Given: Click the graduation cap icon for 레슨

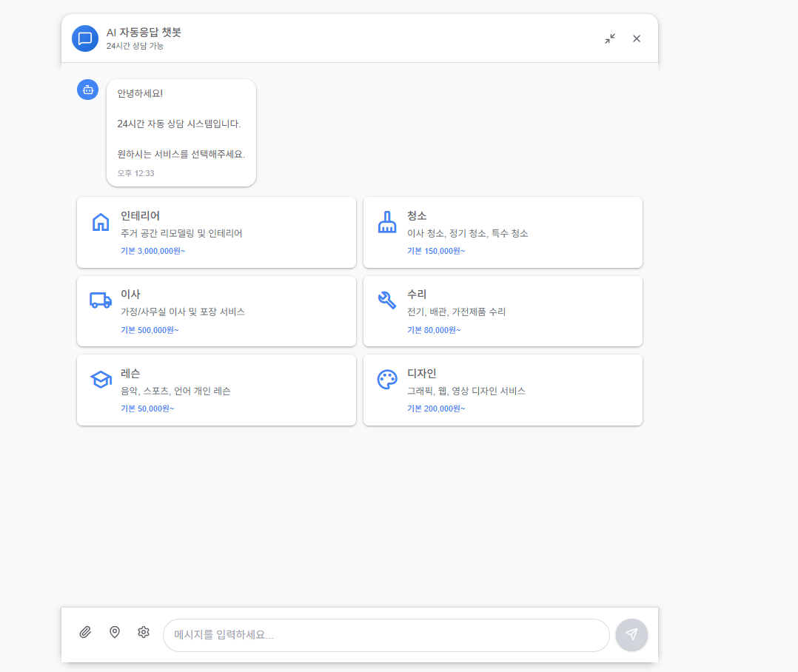Looking at the screenshot, I should [x=101, y=380].
